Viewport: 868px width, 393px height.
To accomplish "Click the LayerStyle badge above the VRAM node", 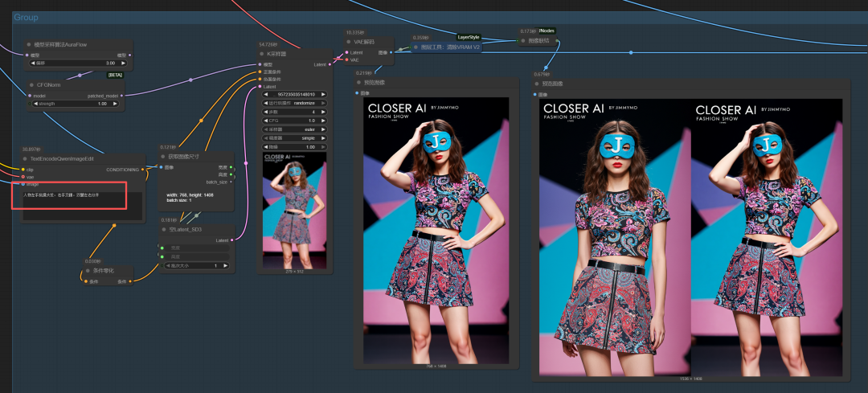I will click(x=469, y=37).
